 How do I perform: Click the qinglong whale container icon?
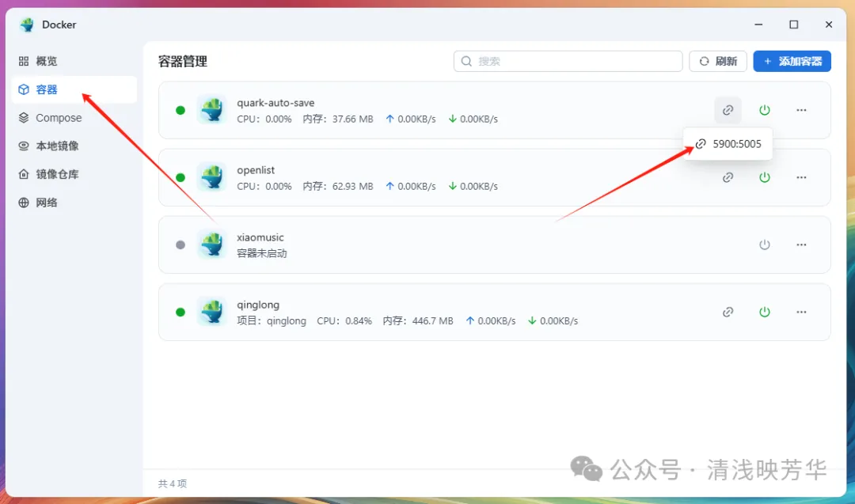tap(211, 312)
